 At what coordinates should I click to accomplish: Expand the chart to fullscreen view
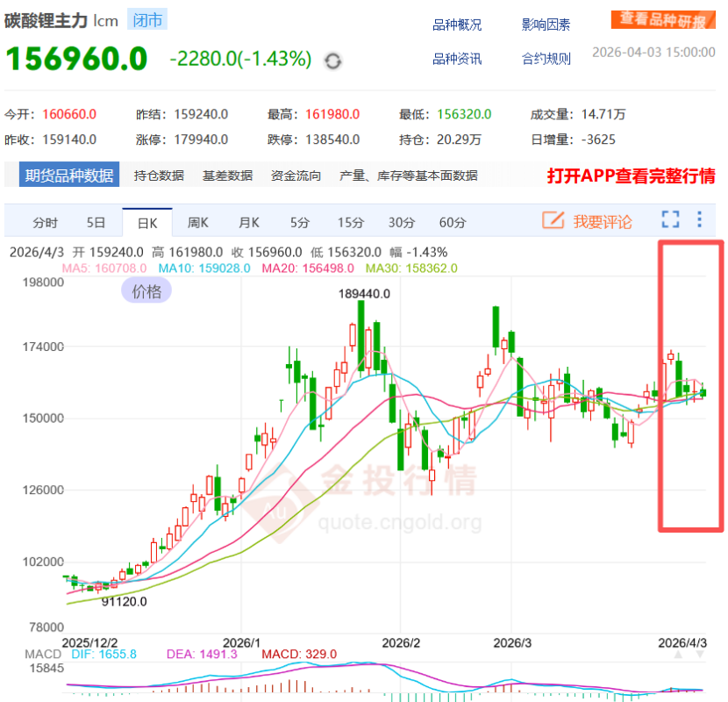(x=670, y=220)
